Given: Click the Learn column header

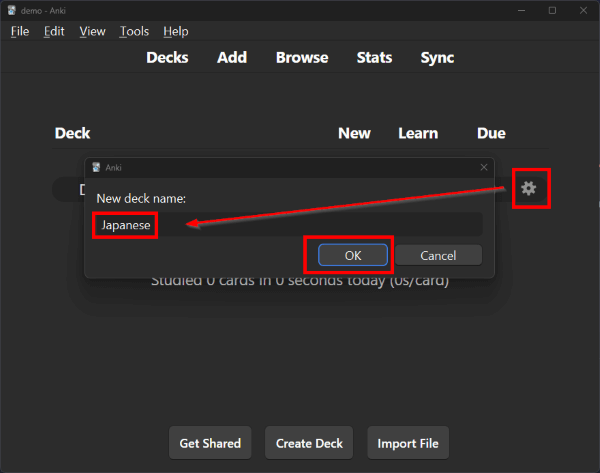Looking at the screenshot, I should [418, 133].
